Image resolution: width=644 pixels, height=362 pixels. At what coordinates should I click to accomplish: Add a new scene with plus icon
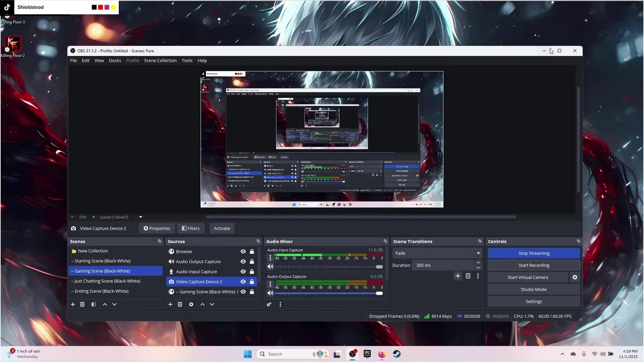(x=72, y=304)
